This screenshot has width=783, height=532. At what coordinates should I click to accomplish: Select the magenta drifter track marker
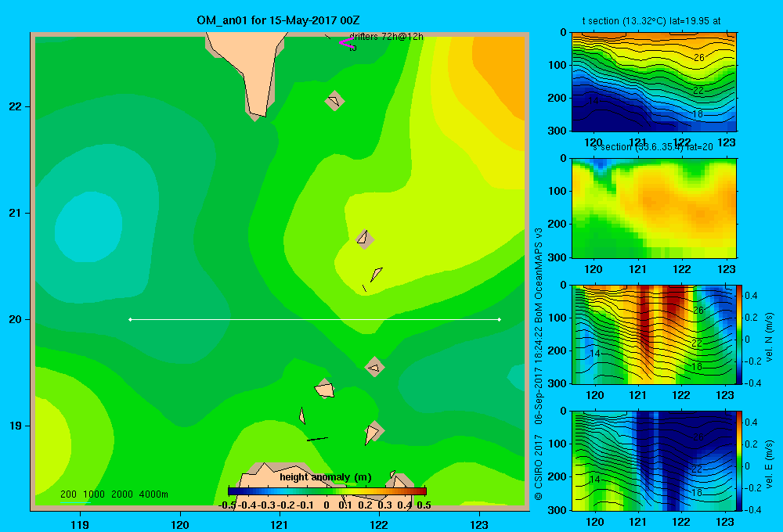pyautogui.click(x=346, y=43)
